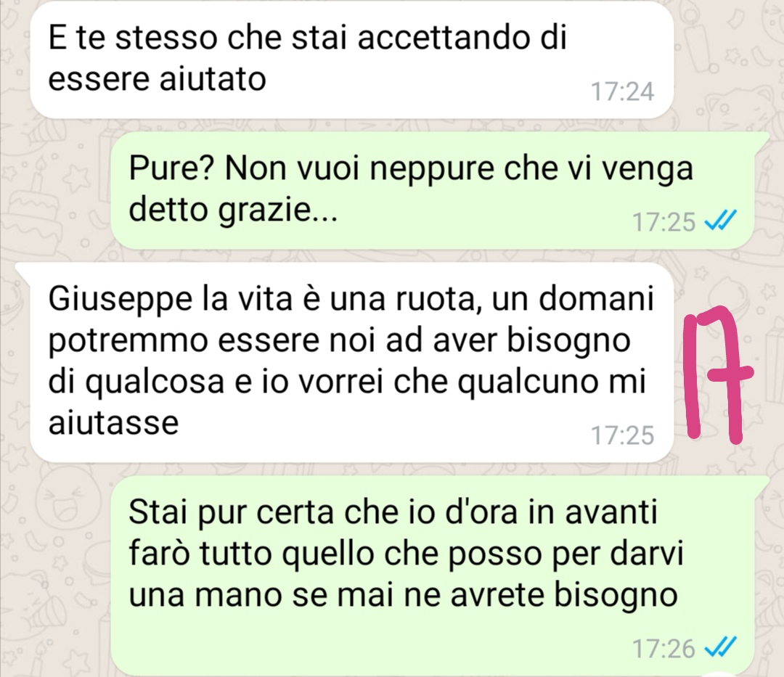Click 'una mano se mai ne avrete bisogno'
This screenshot has width=784, height=677.
point(403,596)
